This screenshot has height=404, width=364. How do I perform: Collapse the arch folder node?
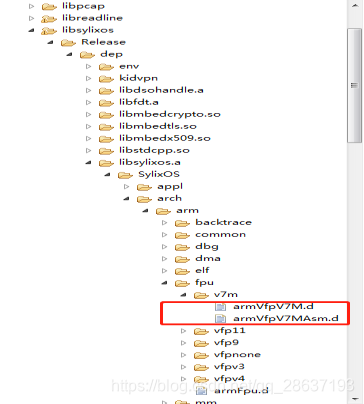(x=127, y=199)
